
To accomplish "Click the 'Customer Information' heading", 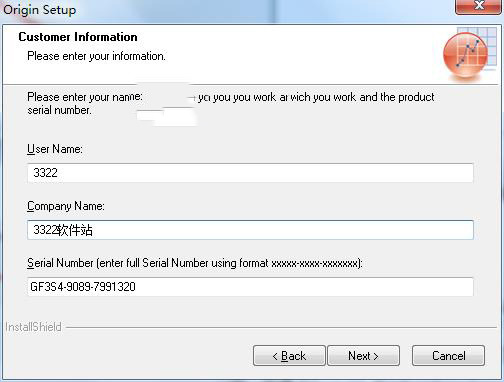I will pos(78,37).
